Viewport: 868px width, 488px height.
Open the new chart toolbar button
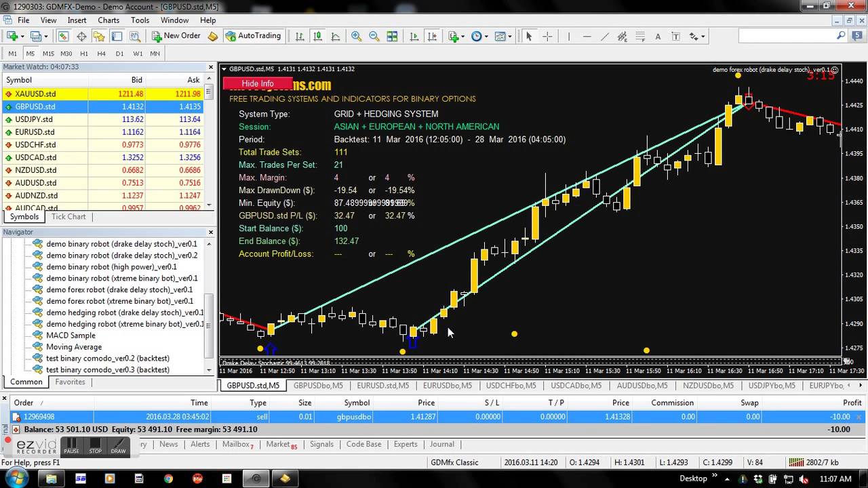coord(12,36)
